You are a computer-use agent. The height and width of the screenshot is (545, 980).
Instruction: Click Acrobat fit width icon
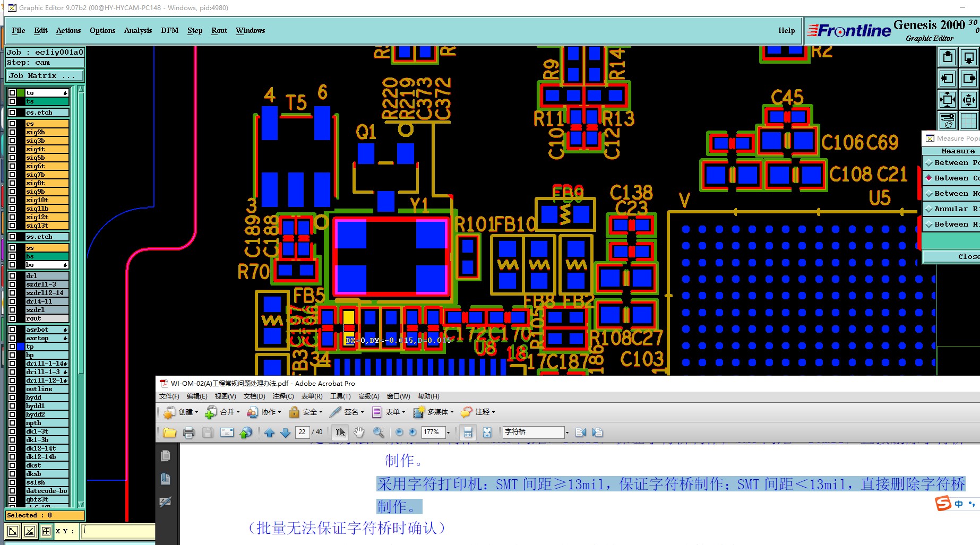[468, 432]
